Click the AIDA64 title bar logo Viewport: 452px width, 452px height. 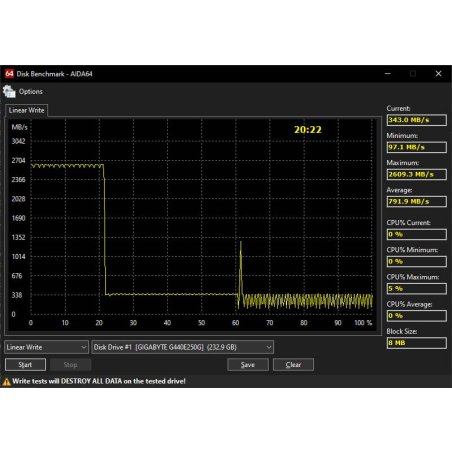click(x=9, y=74)
